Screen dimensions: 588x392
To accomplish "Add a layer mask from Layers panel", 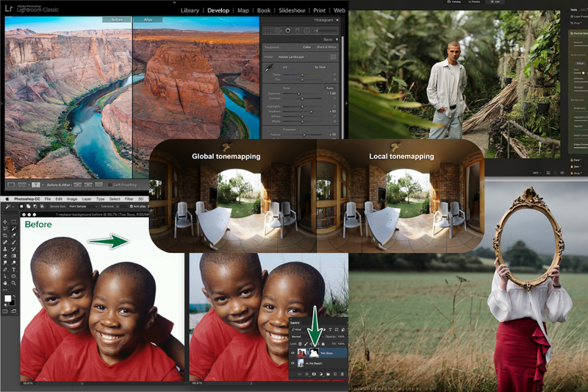I will [314, 374].
